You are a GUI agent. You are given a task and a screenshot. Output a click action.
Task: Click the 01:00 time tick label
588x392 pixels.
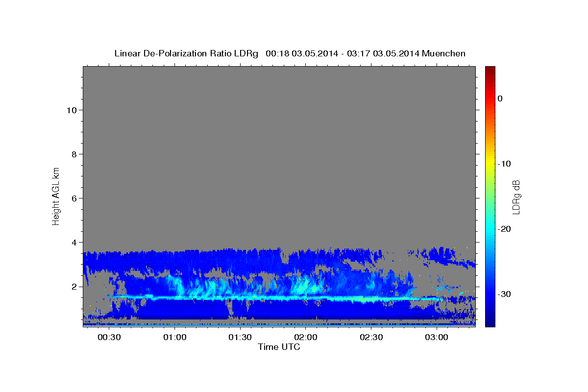(x=174, y=338)
